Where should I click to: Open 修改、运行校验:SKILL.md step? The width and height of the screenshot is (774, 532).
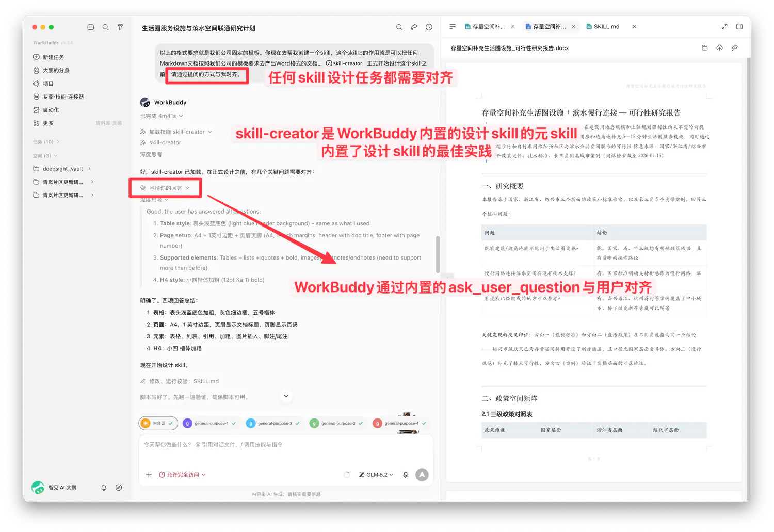(180, 381)
